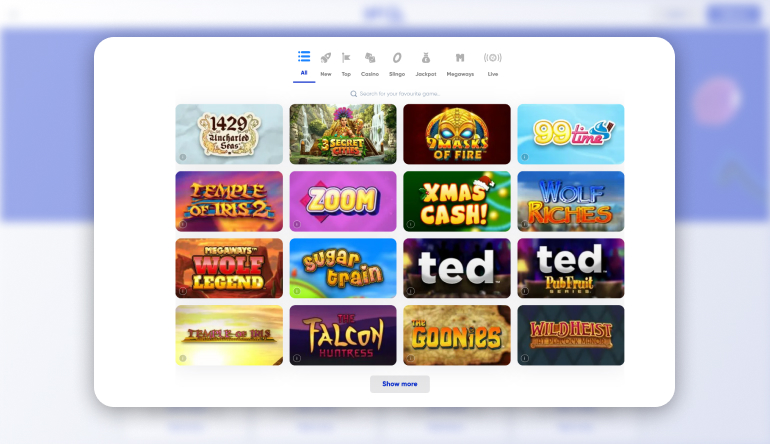Switch to the Casino tab label
Viewport: 770px width, 444px height.
[x=370, y=74]
